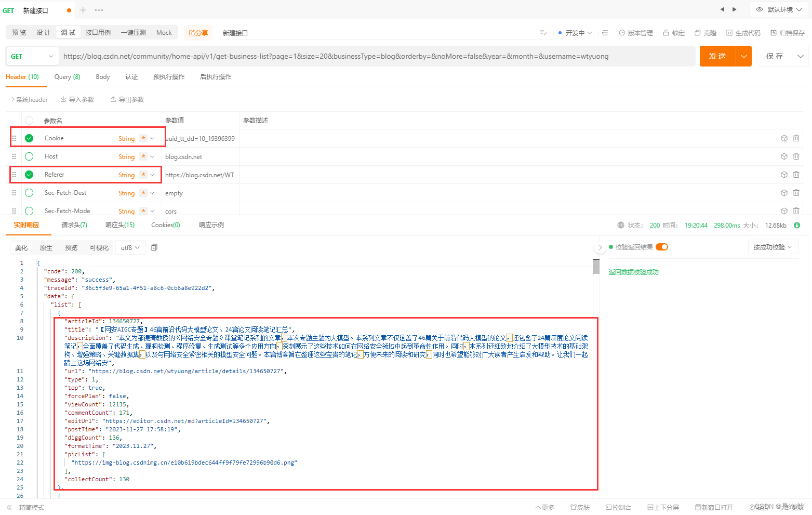Go to previous tab arrow
The height and width of the screenshot is (515, 812).
click(x=722, y=9)
